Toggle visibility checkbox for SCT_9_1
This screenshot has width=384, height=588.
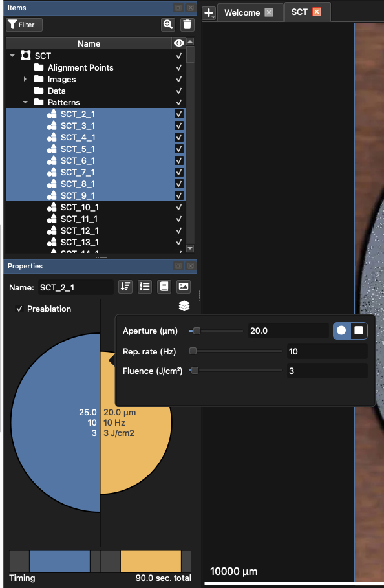coord(179,195)
